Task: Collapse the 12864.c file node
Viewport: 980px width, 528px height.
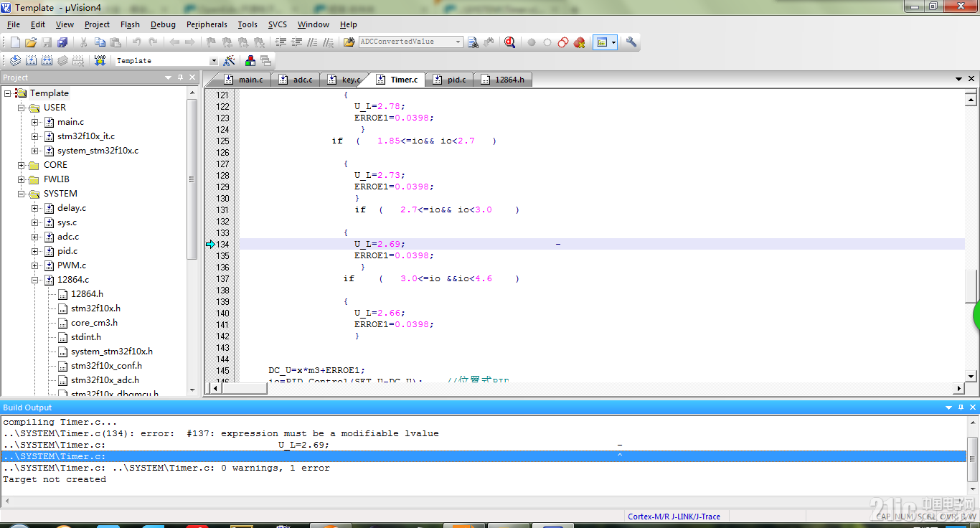Action: (34, 280)
